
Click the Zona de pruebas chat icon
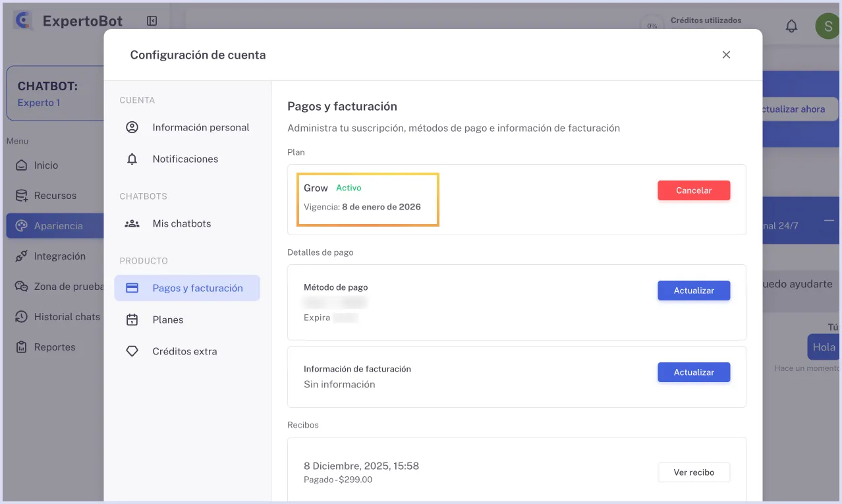(22, 287)
